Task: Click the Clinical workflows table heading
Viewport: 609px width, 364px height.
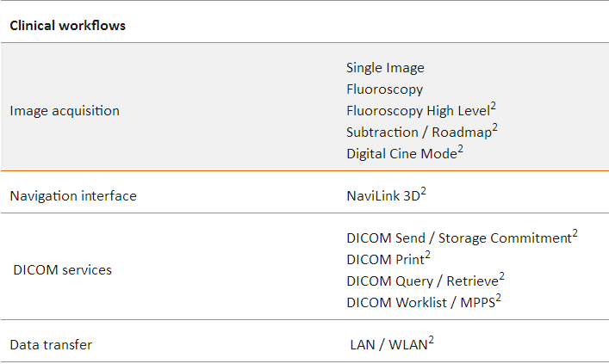Action: tap(67, 25)
